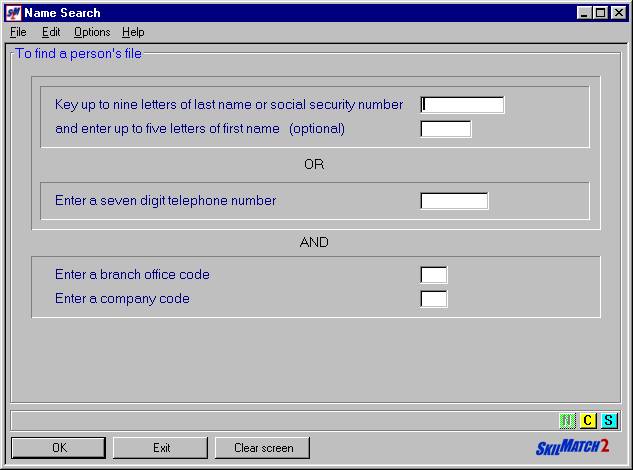Screen dimensions: 633x470
Task: Click the OK button
Action: click(59, 448)
